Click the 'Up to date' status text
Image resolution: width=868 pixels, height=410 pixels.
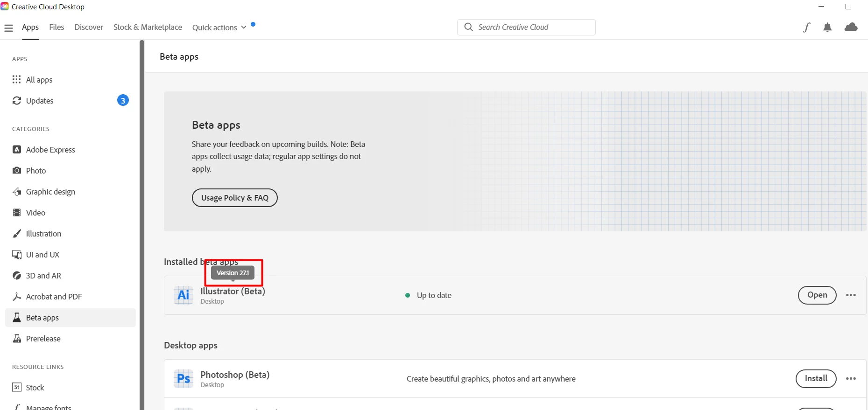[434, 295]
